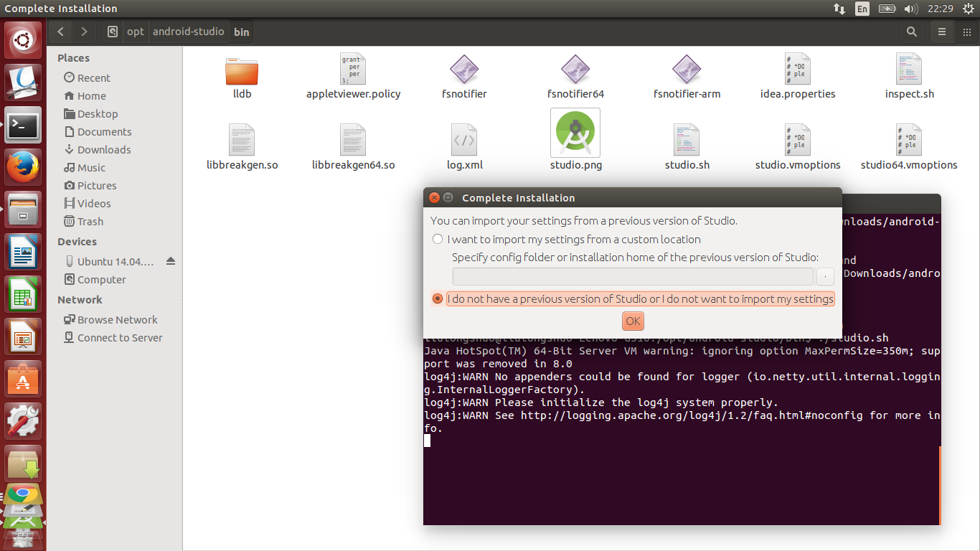Select the libbreakgen.so file icon

tap(242, 140)
